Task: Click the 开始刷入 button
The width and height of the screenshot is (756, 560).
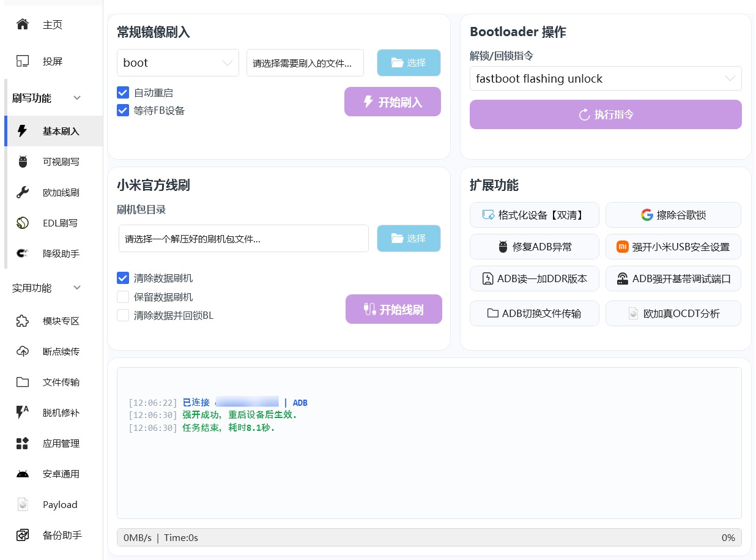Action: coord(393,102)
